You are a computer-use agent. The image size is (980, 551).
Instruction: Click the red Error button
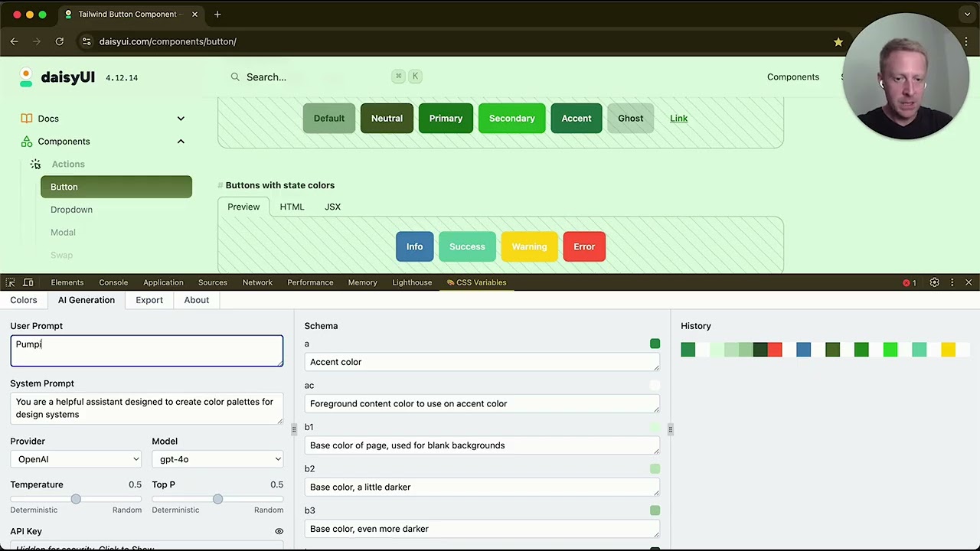click(584, 246)
